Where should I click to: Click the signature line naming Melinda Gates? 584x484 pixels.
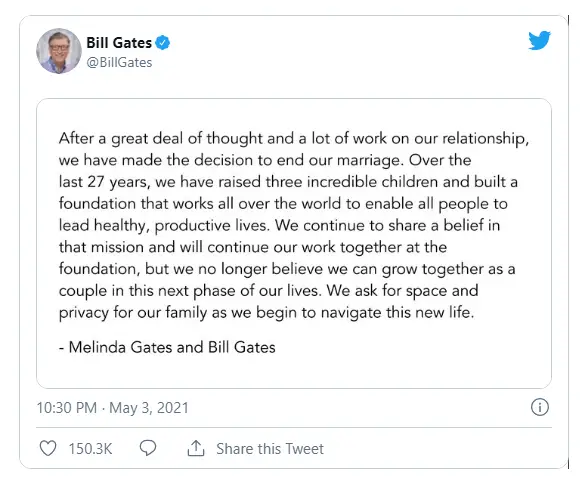click(167, 347)
